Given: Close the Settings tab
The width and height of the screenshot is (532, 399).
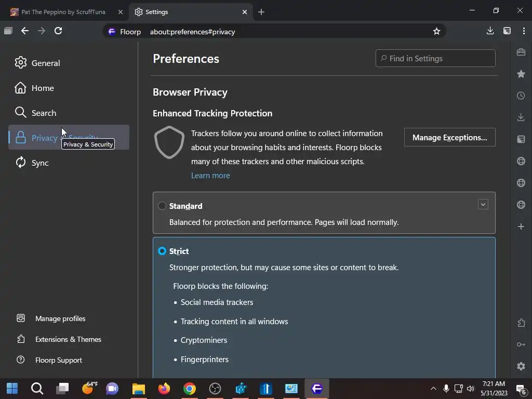Looking at the screenshot, I should tap(245, 12).
